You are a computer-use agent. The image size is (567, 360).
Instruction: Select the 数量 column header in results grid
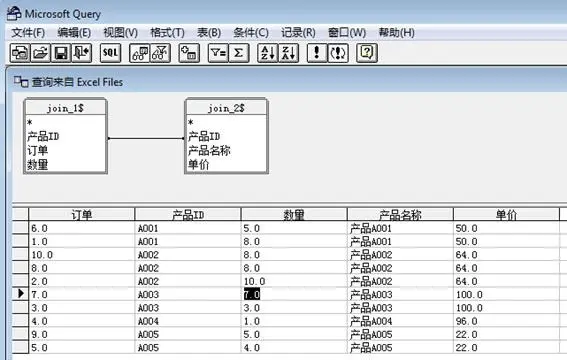coord(294,215)
